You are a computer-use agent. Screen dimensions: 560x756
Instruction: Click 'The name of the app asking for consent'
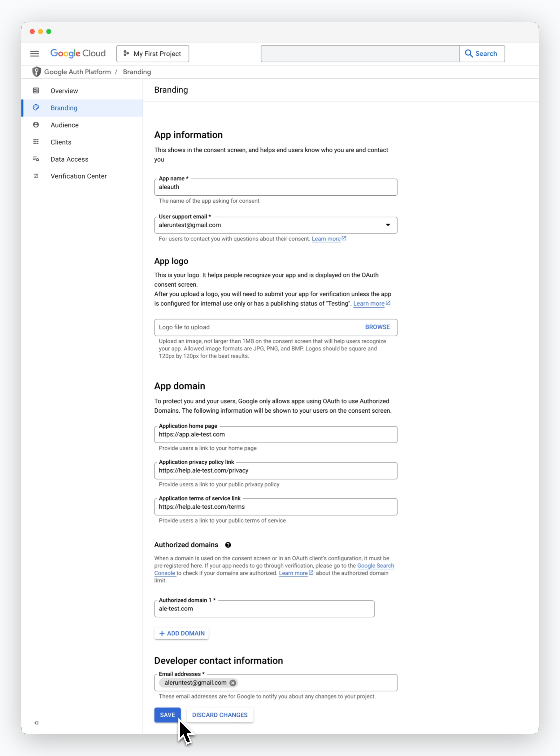coord(209,201)
